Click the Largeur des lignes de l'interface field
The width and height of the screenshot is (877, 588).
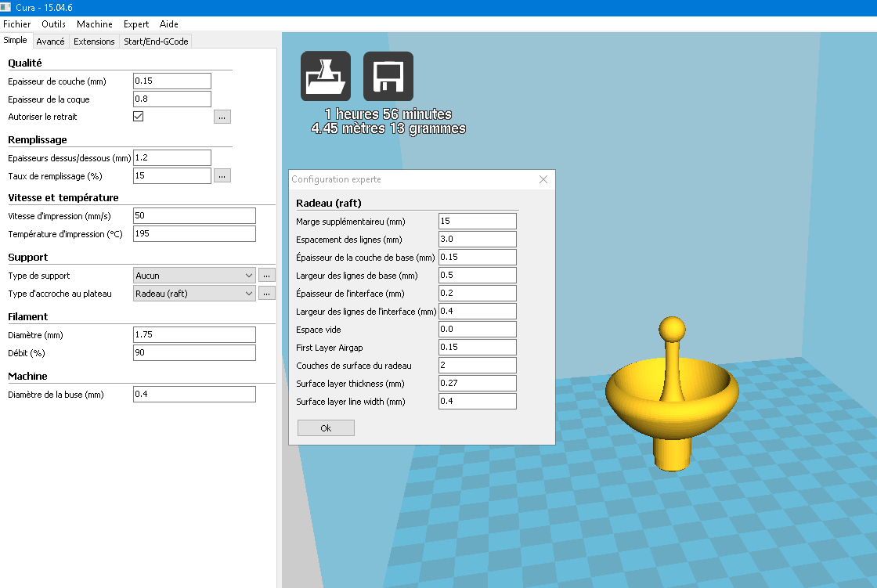[x=478, y=311]
